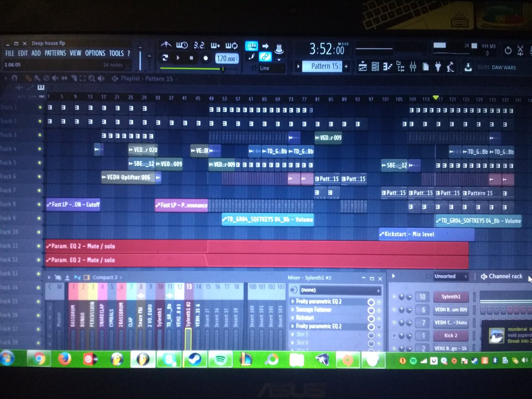532x399 pixels.
Task: Click the Kick 2 channel button
Action: 451,336
